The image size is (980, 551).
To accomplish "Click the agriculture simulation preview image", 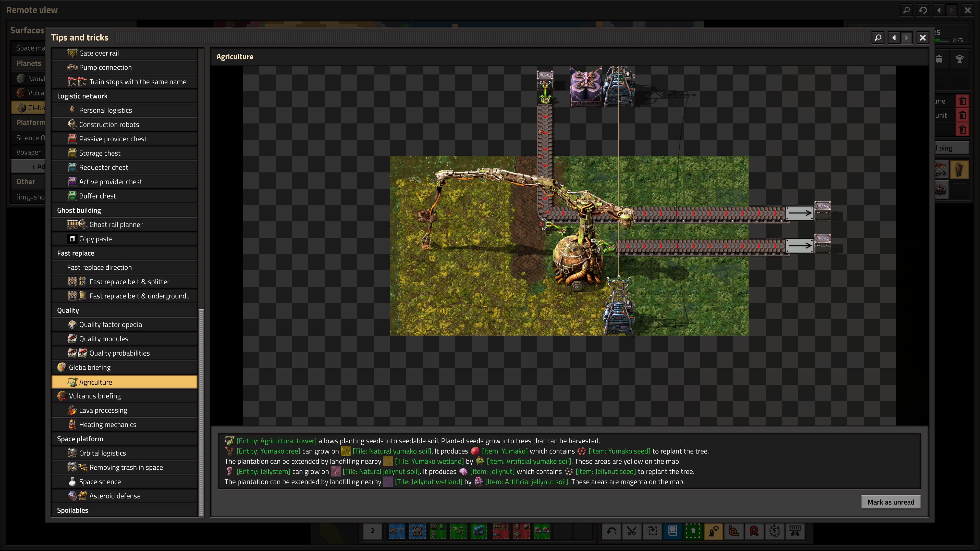I will pyautogui.click(x=570, y=246).
